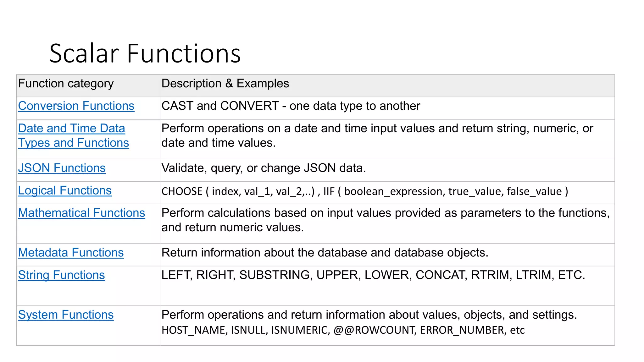The image size is (644, 362).
Task: Click the HOST_NAME, ISNULL examples line
Action: (x=343, y=330)
